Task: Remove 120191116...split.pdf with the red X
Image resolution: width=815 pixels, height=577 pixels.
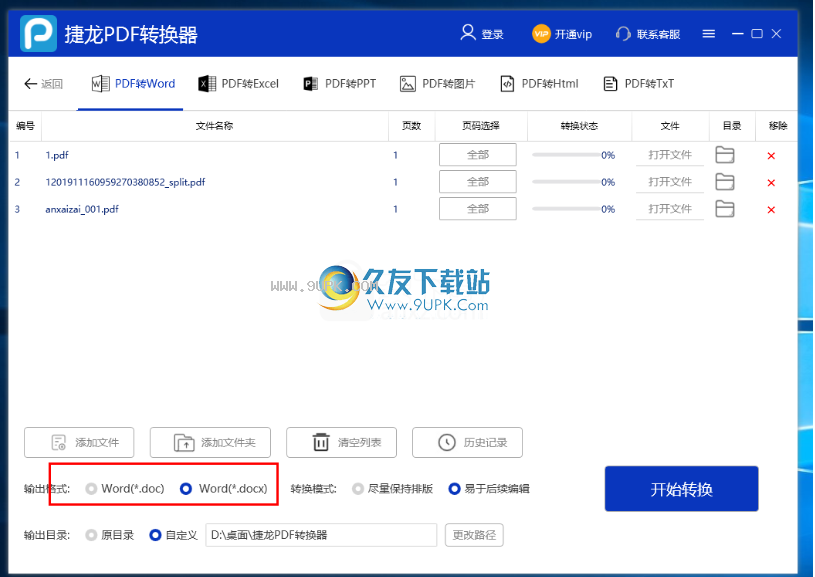Action: 771,183
